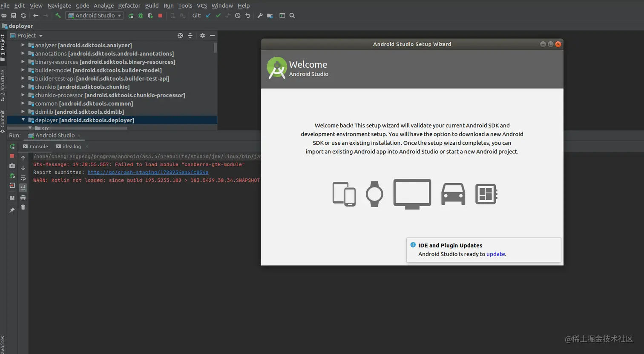Stop process with Run panel red square
The image size is (644, 354).
[12, 156]
